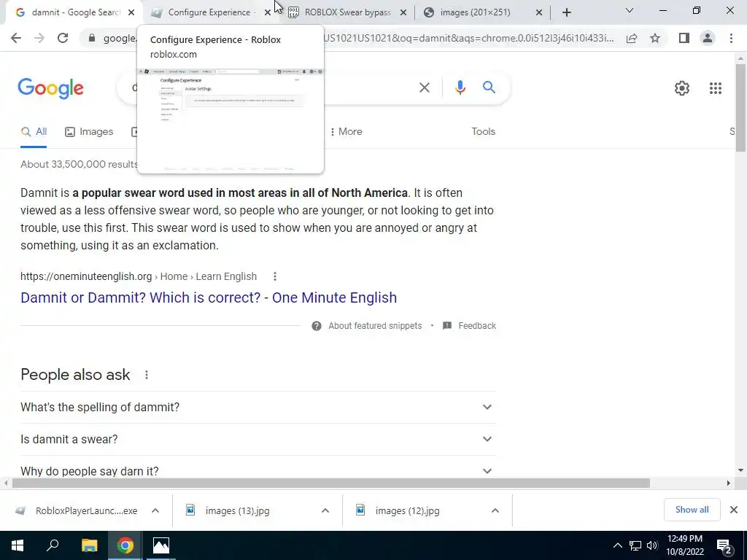747x560 pixels.
Task: Open the More search filters menu
Action: (346, 132)
